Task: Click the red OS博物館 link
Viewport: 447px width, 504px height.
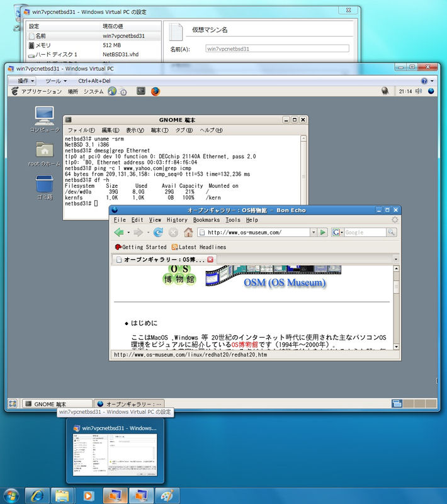Action: point(244,345)
